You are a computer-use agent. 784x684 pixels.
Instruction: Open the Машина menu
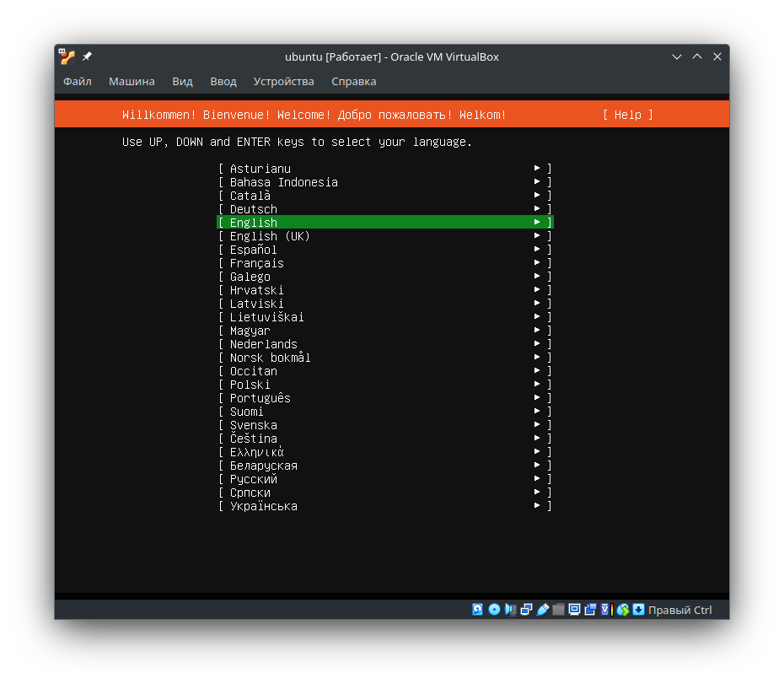click(132, 81)
